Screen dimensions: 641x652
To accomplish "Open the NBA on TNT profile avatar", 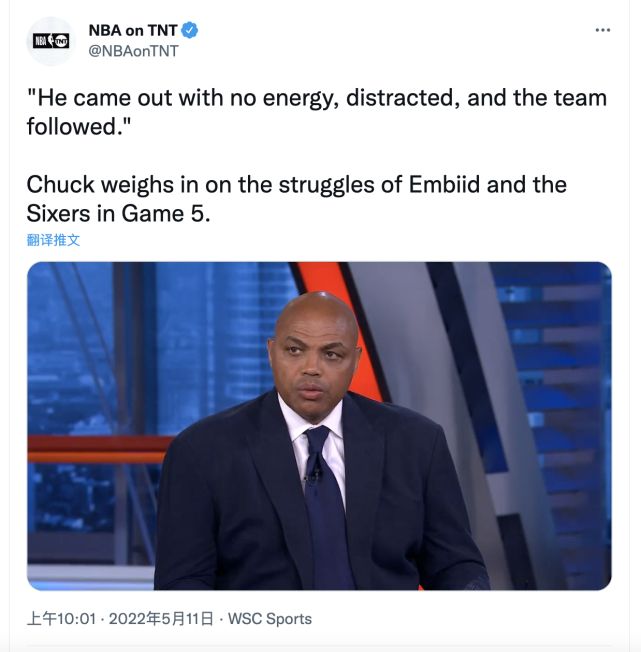I will pyautogui.click(x=51, y=41).
